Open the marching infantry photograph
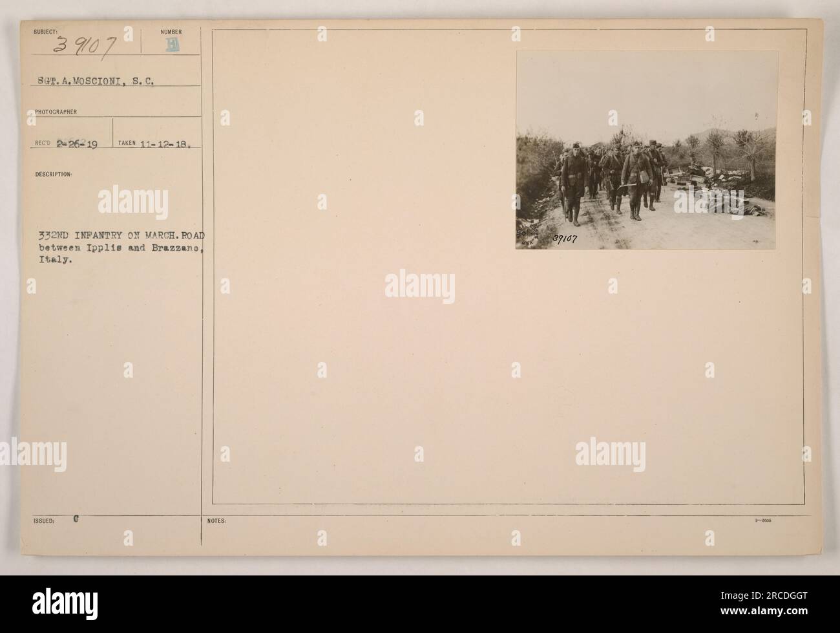The width and height of the screenshot is (840, 633). (646, 150)
